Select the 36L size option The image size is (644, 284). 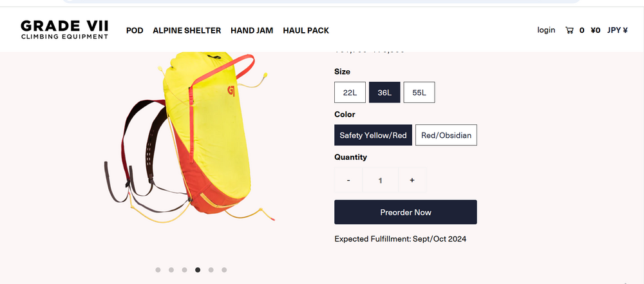(384, 93)
